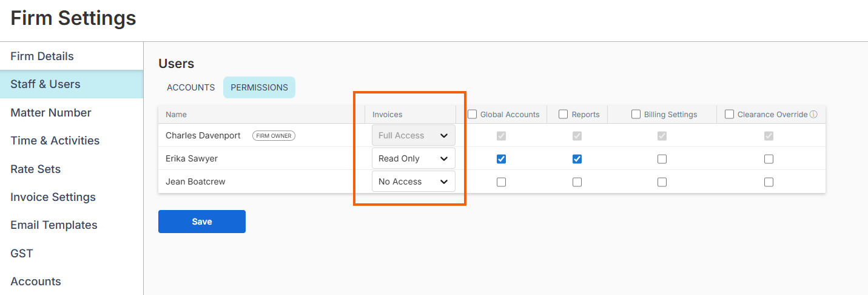The image size is (868, 295).
Task: Click the Firm Owner badge
Action: pos(274,136)
